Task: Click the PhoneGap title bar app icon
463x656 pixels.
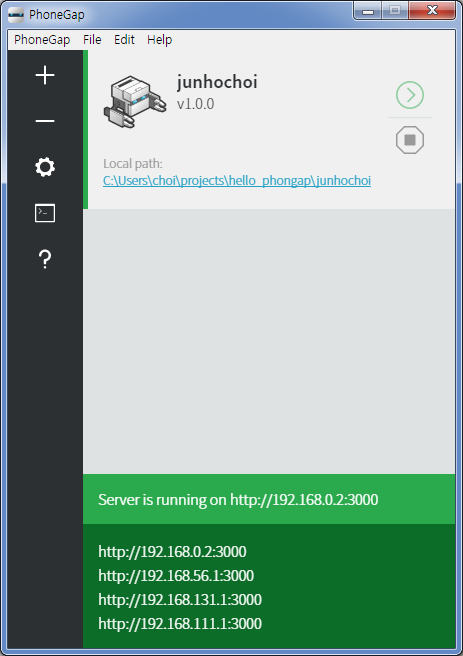Action: point(16,15)
